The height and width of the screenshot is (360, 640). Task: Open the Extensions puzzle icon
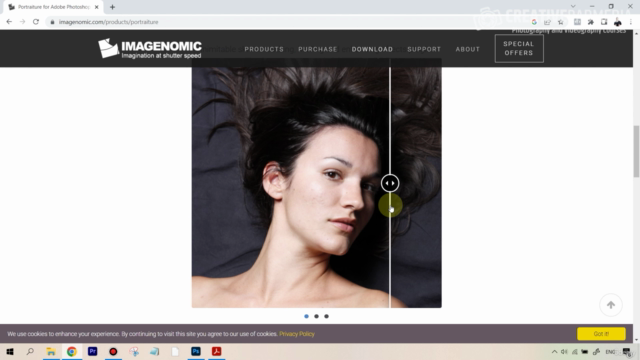click(591, 22)
